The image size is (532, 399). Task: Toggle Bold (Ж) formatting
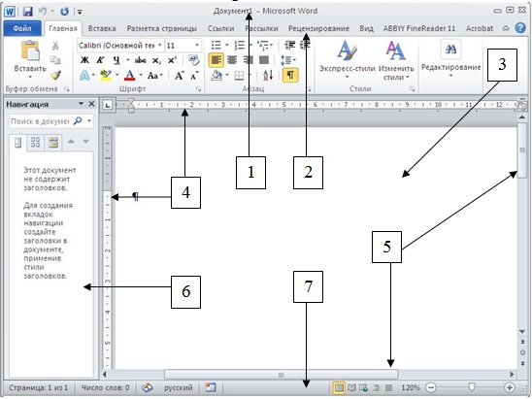84,60
